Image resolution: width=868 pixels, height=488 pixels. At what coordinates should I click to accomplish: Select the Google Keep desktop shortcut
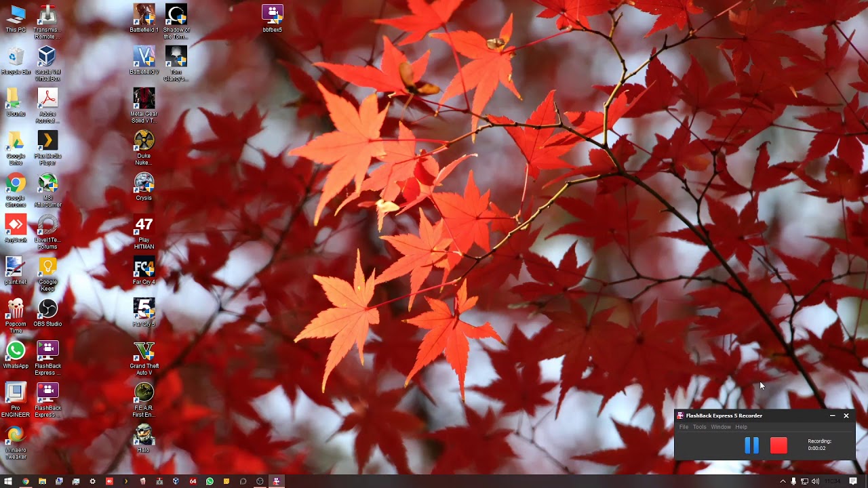click(x=47, y=274)
